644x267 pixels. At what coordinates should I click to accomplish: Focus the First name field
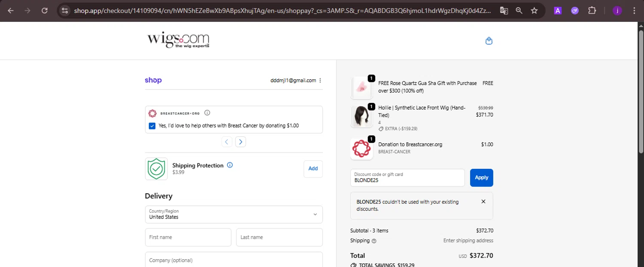pyautogui.click(x=188, y=237)
